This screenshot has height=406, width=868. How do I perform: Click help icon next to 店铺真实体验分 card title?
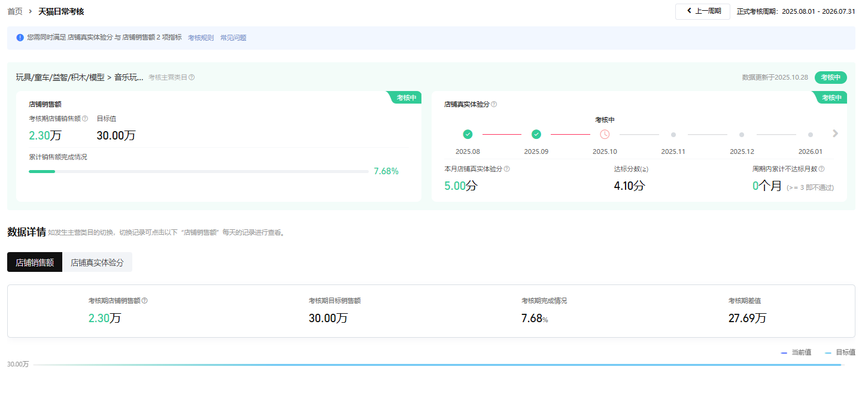494,104
